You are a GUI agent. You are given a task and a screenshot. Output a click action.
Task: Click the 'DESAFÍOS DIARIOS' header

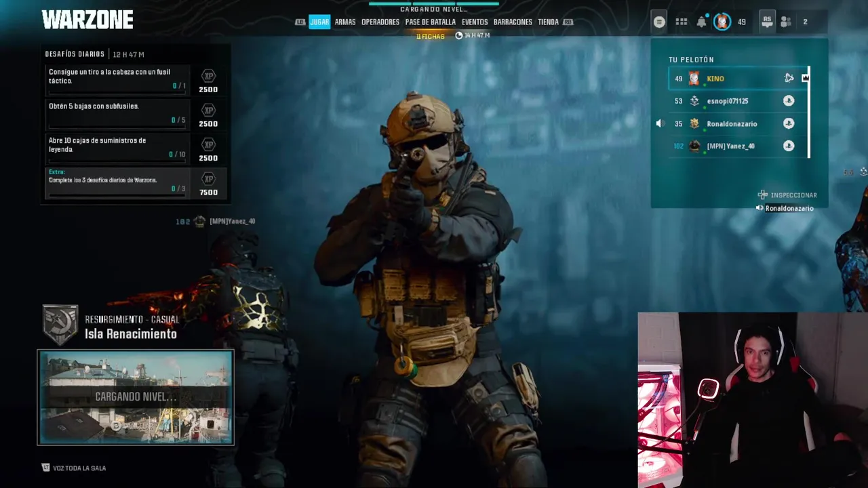click(75, 54)
